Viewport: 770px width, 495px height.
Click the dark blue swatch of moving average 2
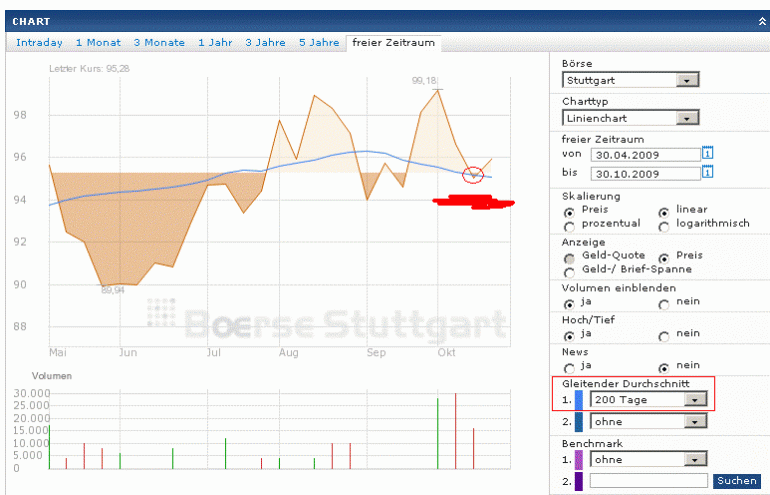point(578,422)
